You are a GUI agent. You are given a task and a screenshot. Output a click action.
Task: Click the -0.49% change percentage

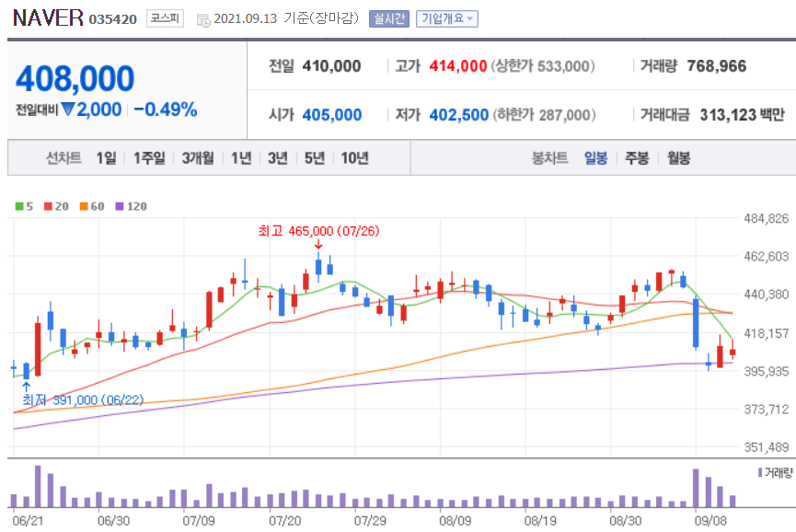tap(166, 110)
